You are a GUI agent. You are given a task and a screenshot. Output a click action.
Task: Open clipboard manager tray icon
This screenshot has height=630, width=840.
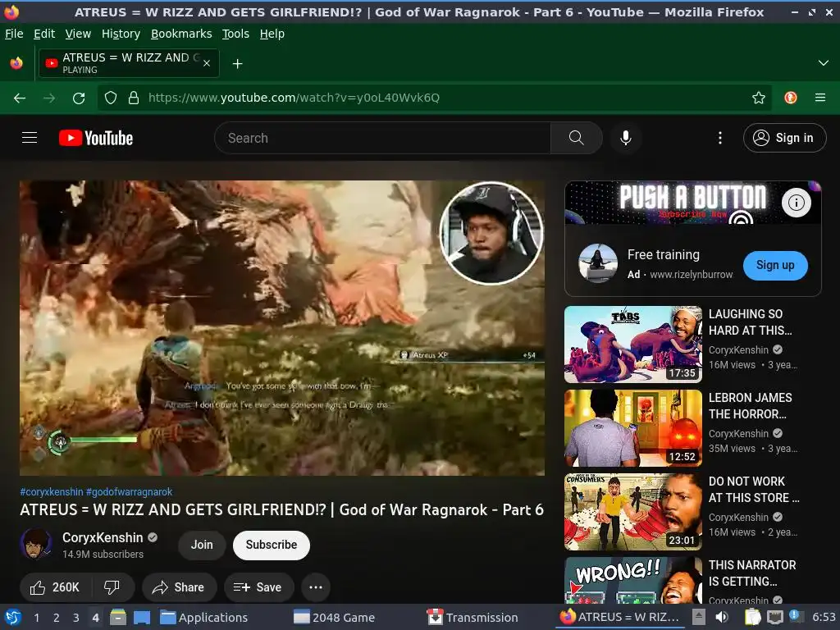(753, 618)
